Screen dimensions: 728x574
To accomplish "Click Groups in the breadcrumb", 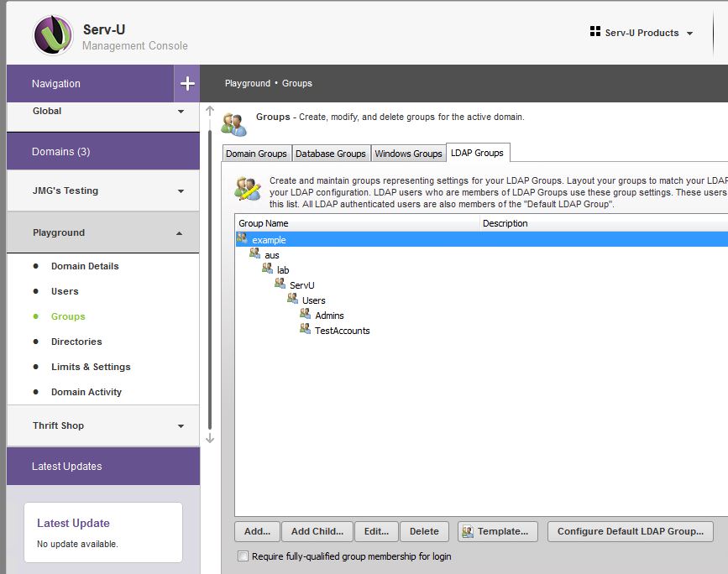I will 296,83.
